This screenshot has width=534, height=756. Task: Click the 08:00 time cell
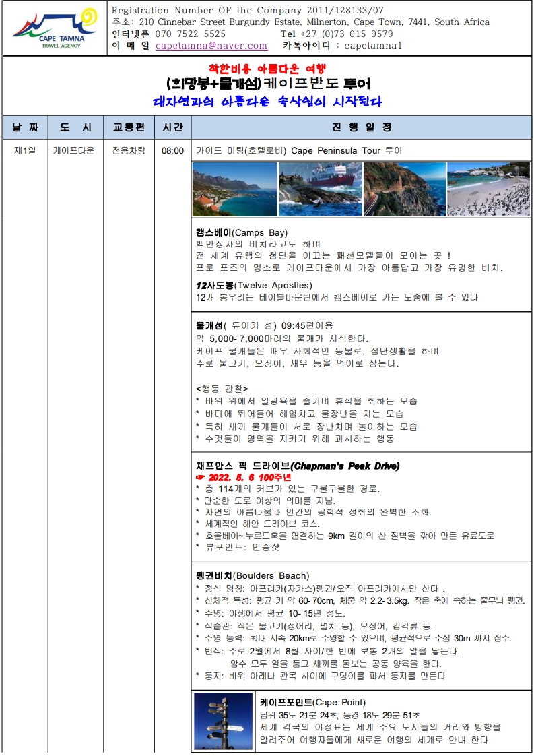(173, 150)
